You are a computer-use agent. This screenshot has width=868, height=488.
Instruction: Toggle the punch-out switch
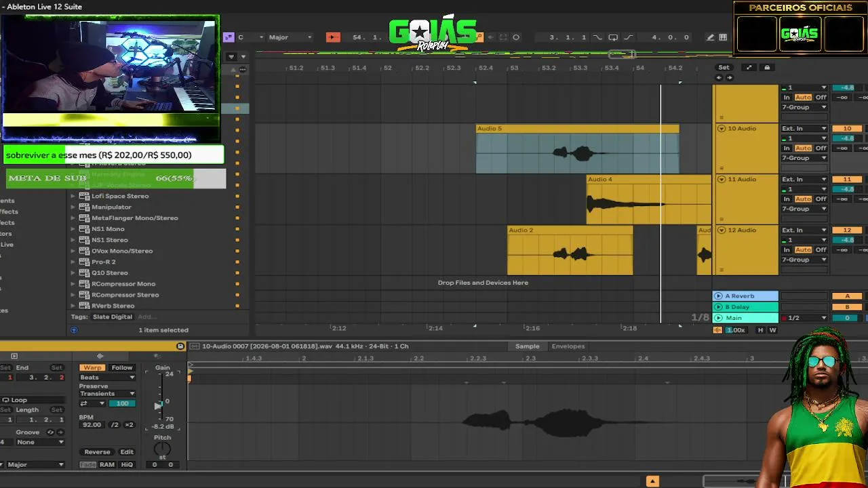click(x=628, y=37)
